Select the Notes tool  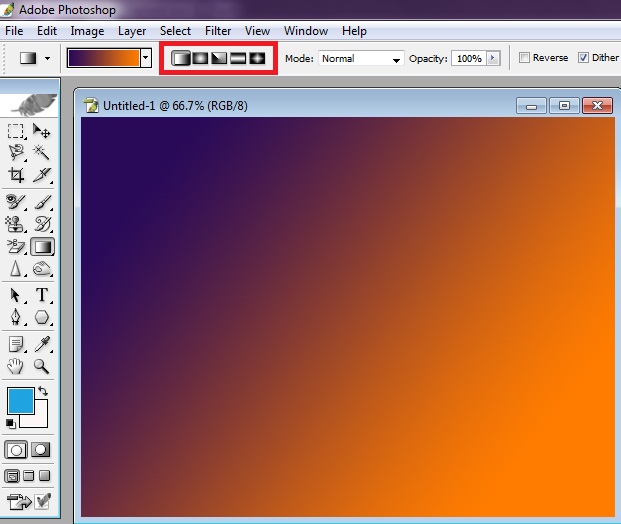(x=16, y=344)
